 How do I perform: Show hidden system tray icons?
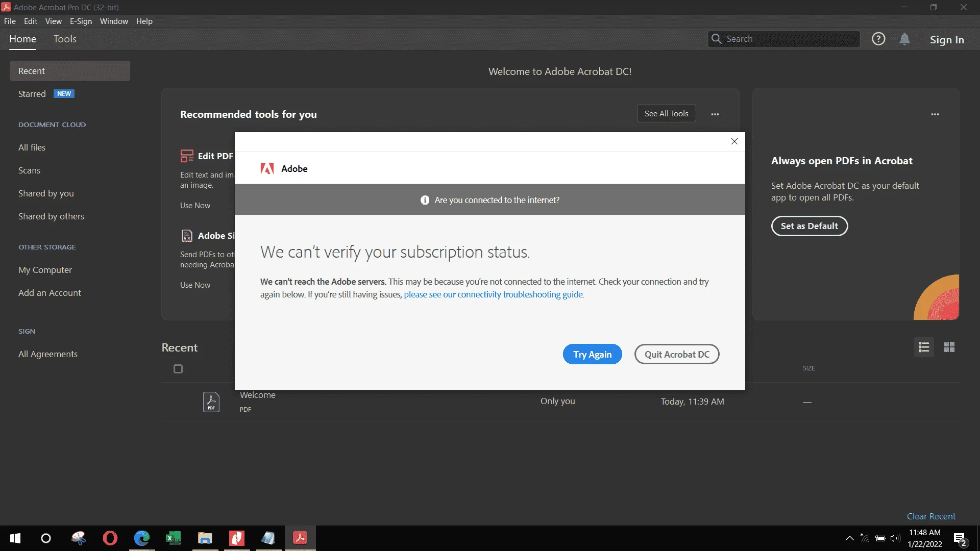[850, 538]
